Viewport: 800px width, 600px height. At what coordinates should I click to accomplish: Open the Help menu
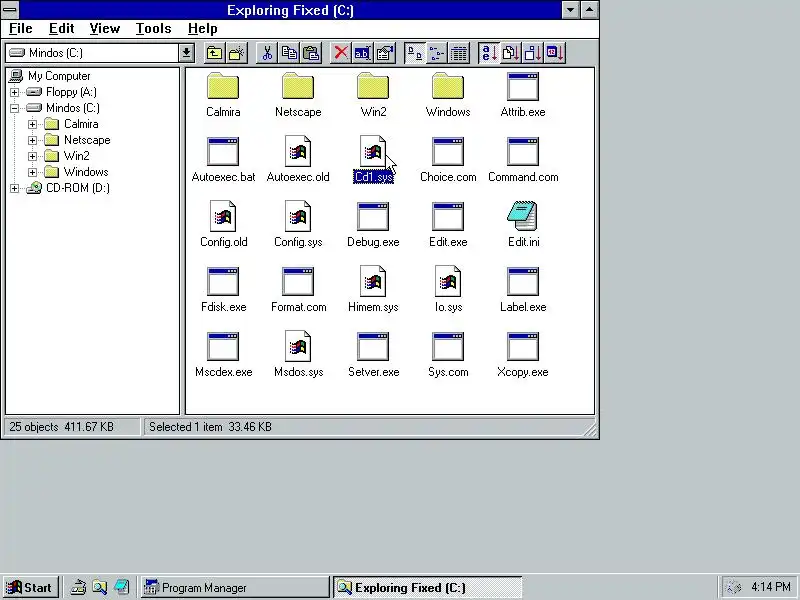(203, 29)
